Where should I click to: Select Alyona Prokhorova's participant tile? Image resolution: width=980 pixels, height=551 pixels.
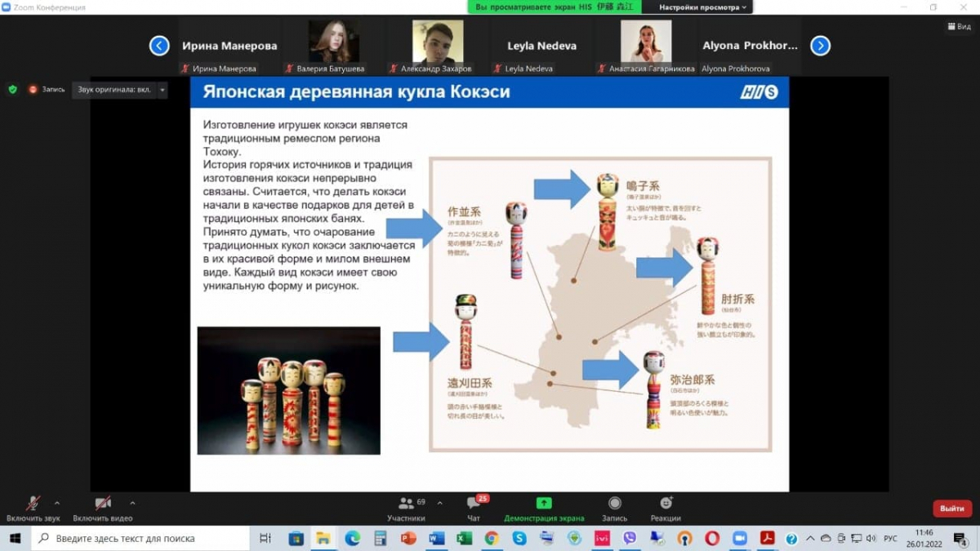point(749,47)
